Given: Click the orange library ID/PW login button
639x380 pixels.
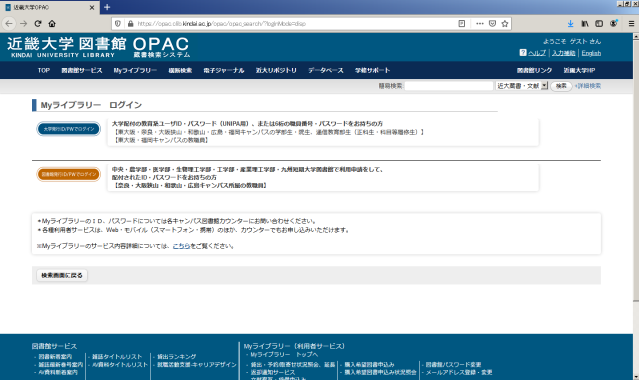Looking at the screenshot, I should [x=68, y=174].
